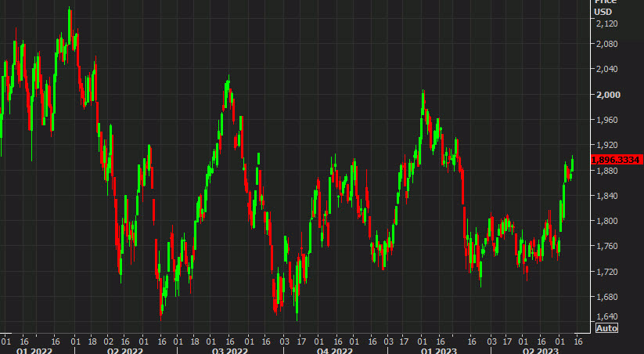The height and width of the screenshot is (354, 644).
Task: Click the 2,080 price axis label
Action: [x=606, y=44]
